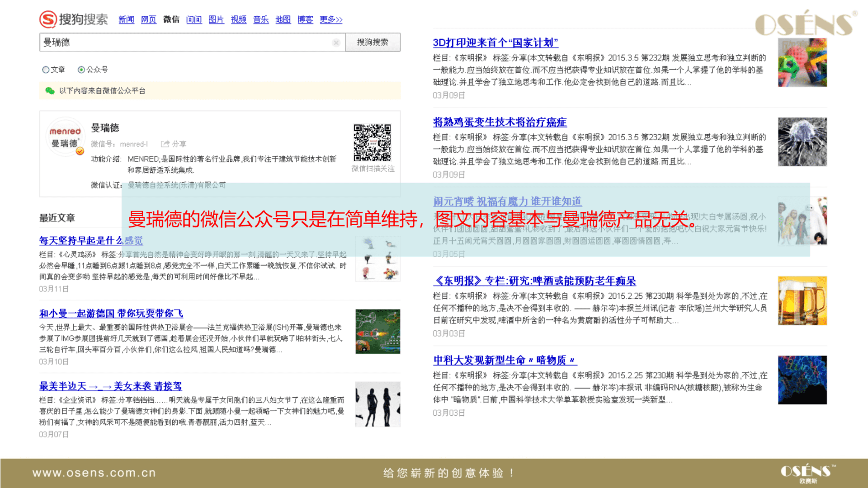Open the 图片 tab
This screenshot has width=868, height=488.
216,19
